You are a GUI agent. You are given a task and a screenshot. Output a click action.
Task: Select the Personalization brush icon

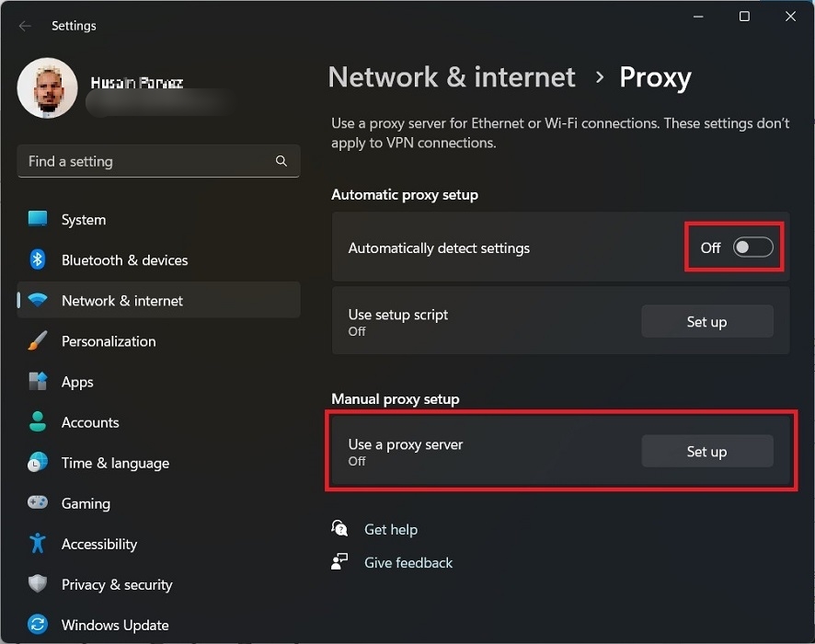click(x=37, y=341)
